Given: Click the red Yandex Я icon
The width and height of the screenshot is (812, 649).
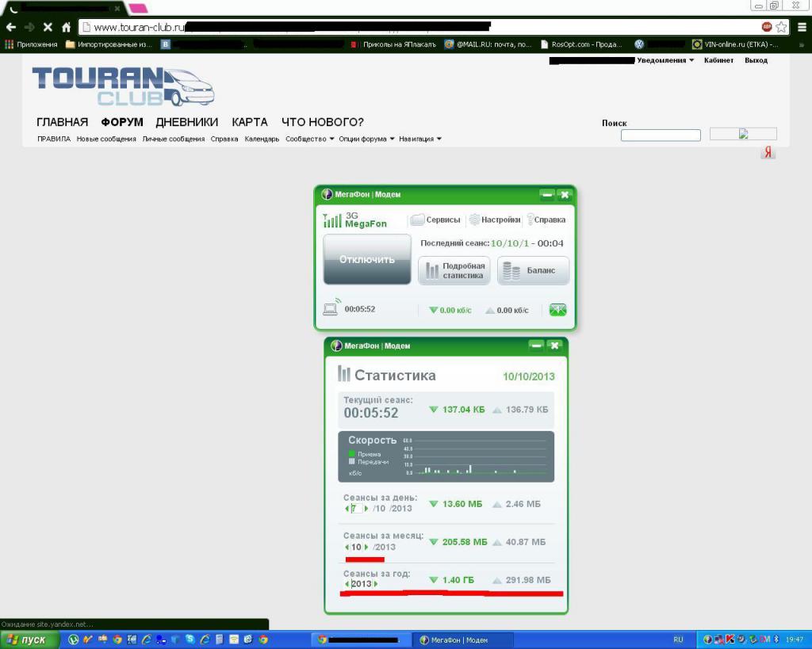Looking at the screenshot, I should [768, 152].
